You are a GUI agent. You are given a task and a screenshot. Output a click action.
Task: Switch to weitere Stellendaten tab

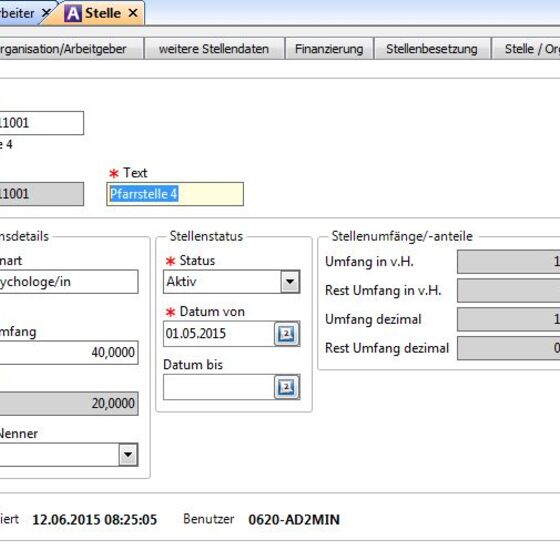tap(214, 49)
